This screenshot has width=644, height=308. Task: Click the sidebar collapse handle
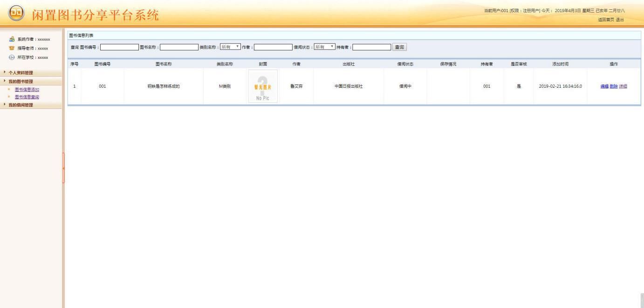63,168
